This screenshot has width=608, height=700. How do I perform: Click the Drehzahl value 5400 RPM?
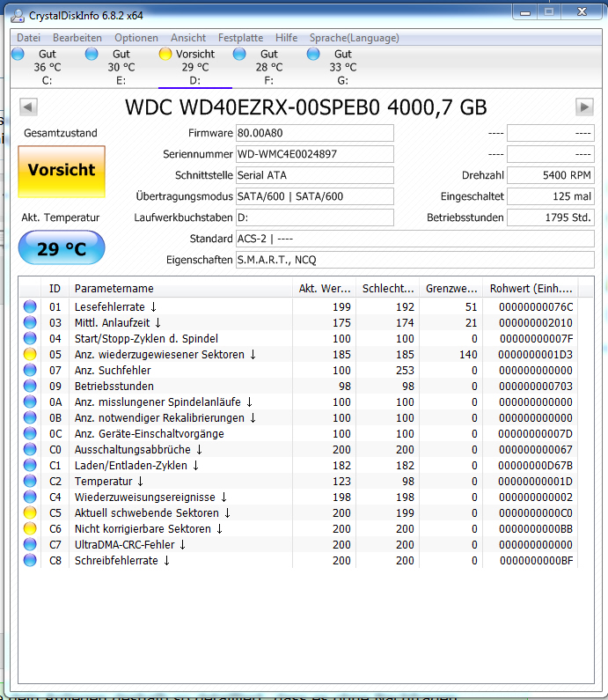pos(551,175)
